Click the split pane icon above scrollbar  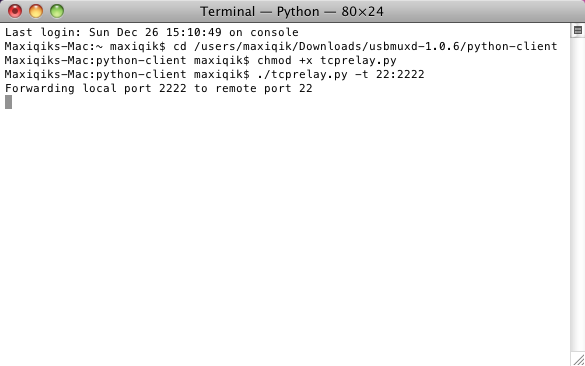coord(578,30)
